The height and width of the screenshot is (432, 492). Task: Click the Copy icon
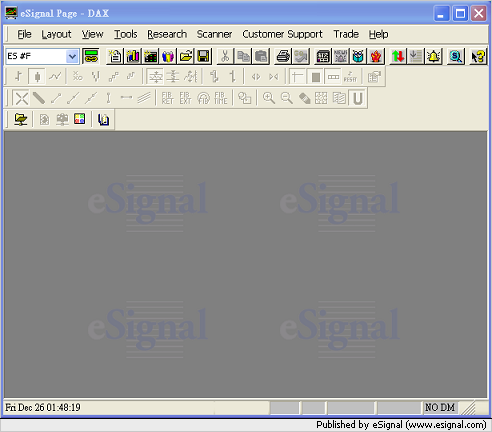pyautogui.click(x=243, y=56)
